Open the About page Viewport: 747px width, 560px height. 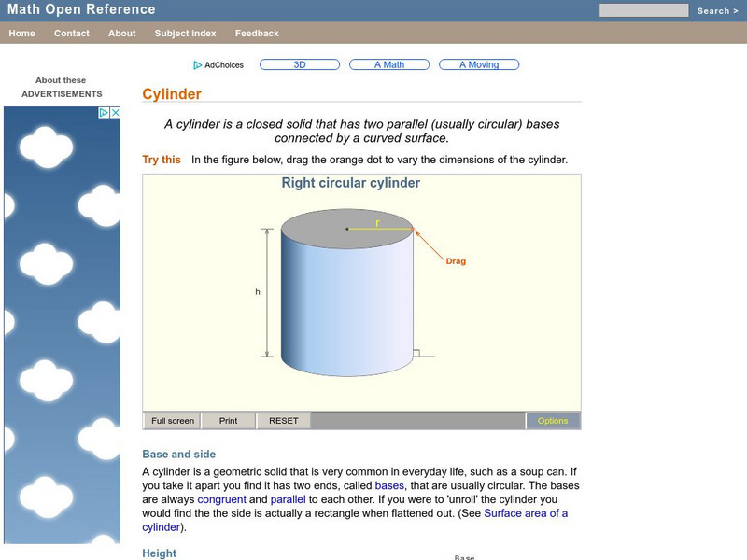tap(122, 34)
